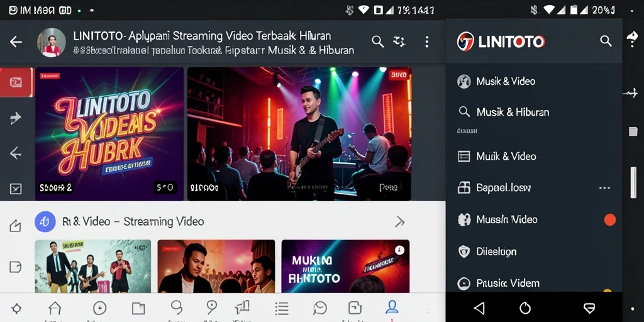644x322 pixels.
Task: Tap the search bubble icon in bottom bar
Action: tap(177, 307)
